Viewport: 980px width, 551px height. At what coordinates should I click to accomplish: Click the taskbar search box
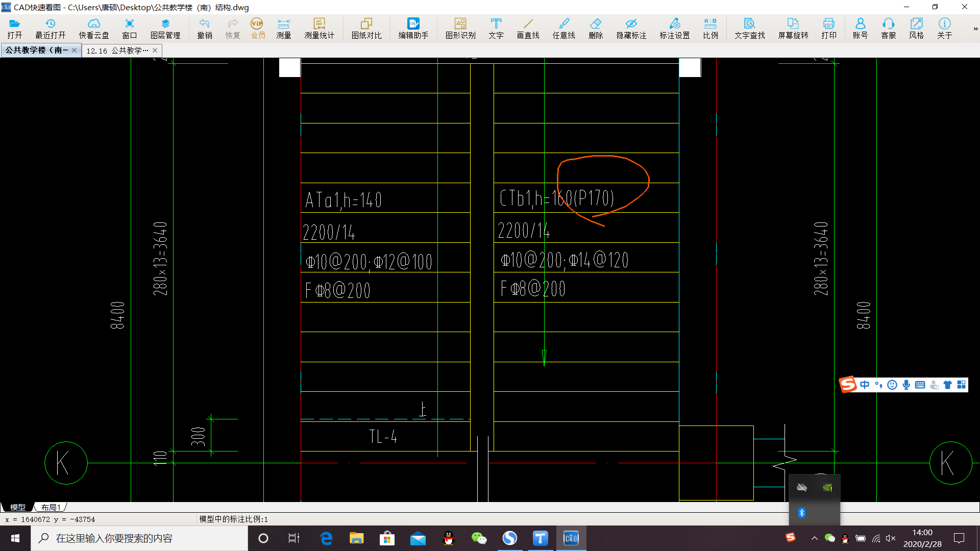(x=139, y=538)
